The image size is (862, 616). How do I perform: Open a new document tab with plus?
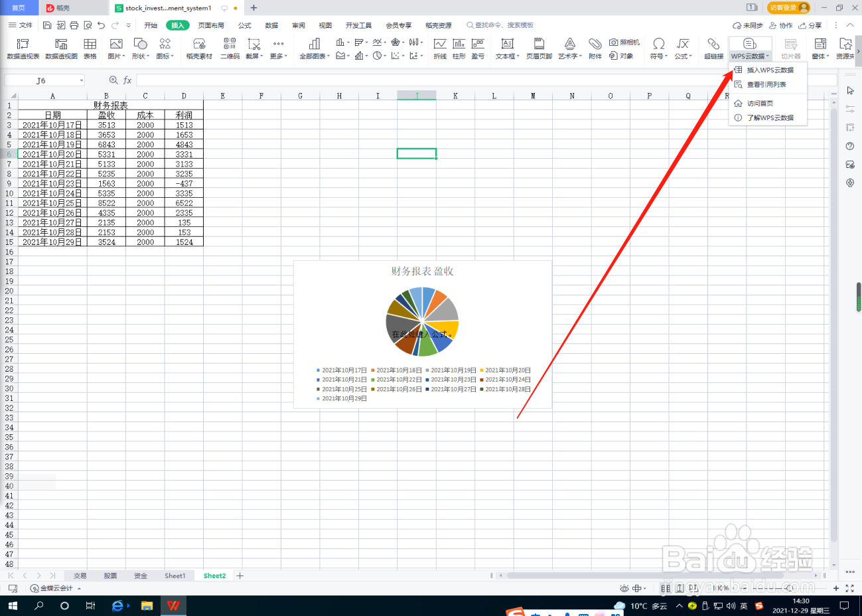253,8
